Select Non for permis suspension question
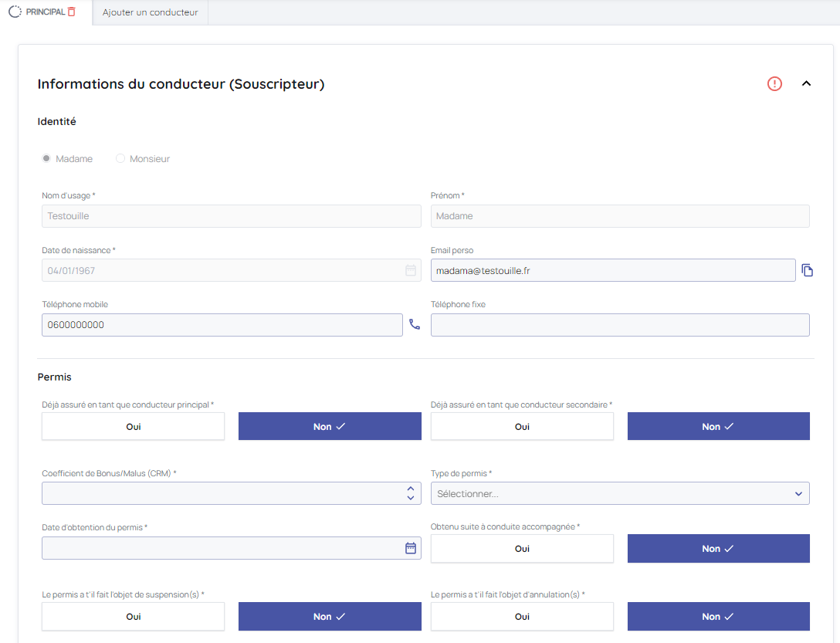Screen dimensions: 840x643 [x=330, y=617]
